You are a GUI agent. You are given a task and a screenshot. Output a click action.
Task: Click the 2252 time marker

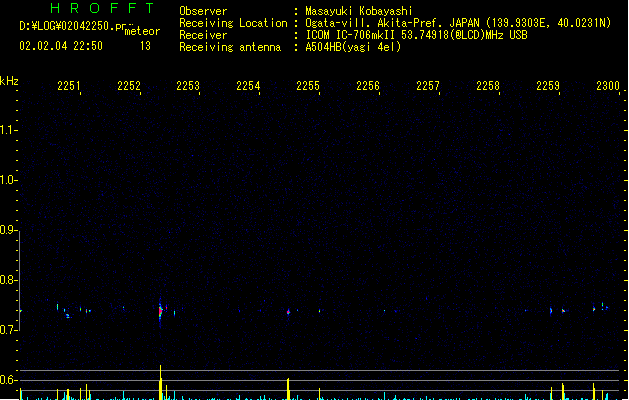(x=129, y=86)
